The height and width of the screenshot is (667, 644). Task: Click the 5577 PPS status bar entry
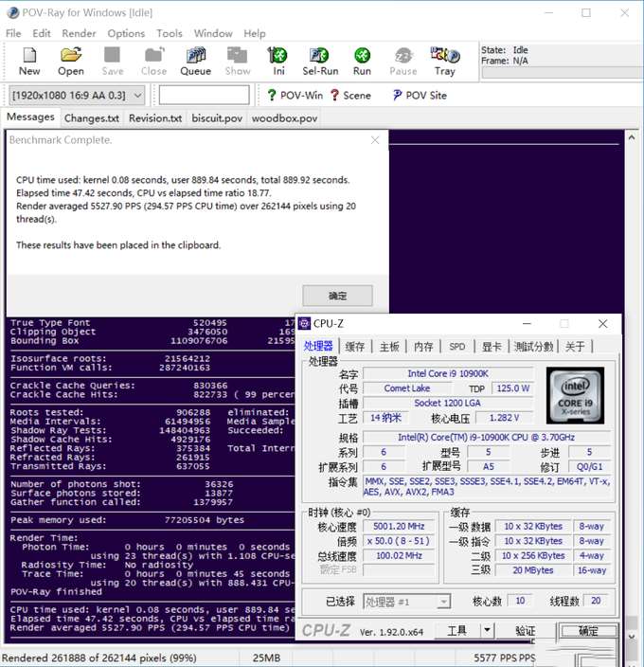point(505,658)
